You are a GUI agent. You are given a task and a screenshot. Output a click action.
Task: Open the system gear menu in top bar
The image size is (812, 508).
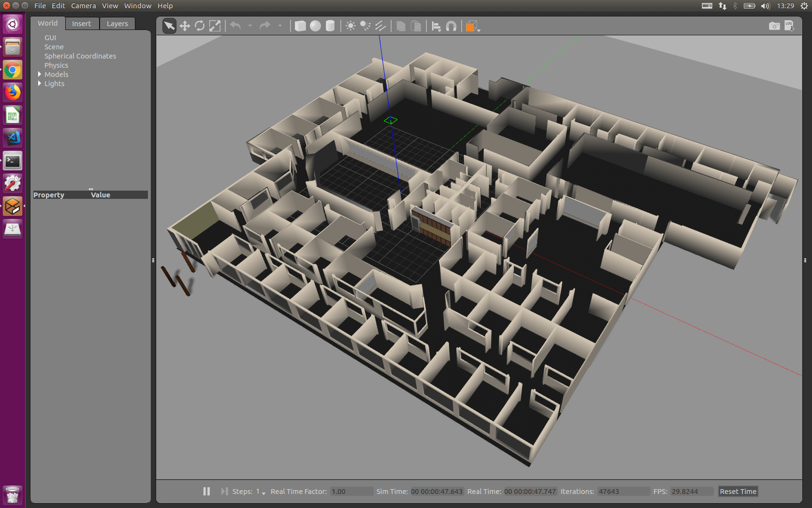click(804, 6)
